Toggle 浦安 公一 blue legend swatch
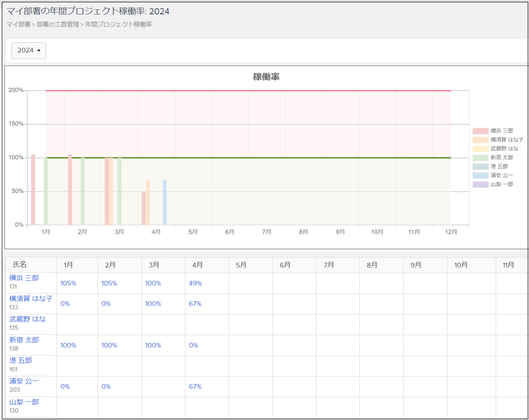Screen dimensions: 529x420 pos(480,175)
